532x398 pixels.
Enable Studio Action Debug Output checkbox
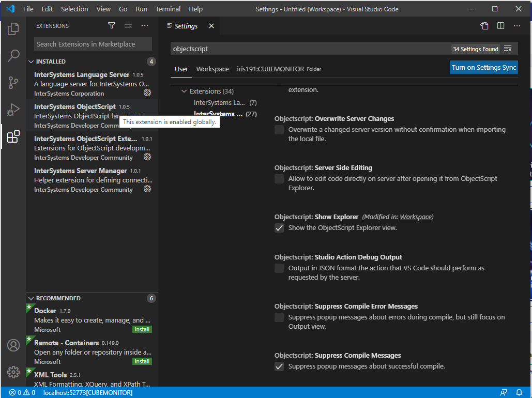[279, 268]
